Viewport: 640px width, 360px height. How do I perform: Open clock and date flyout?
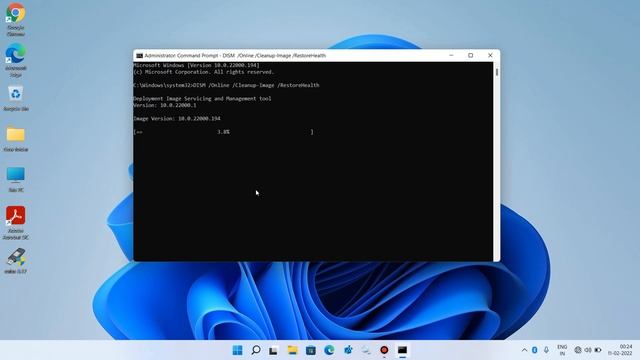click(620, 350)
